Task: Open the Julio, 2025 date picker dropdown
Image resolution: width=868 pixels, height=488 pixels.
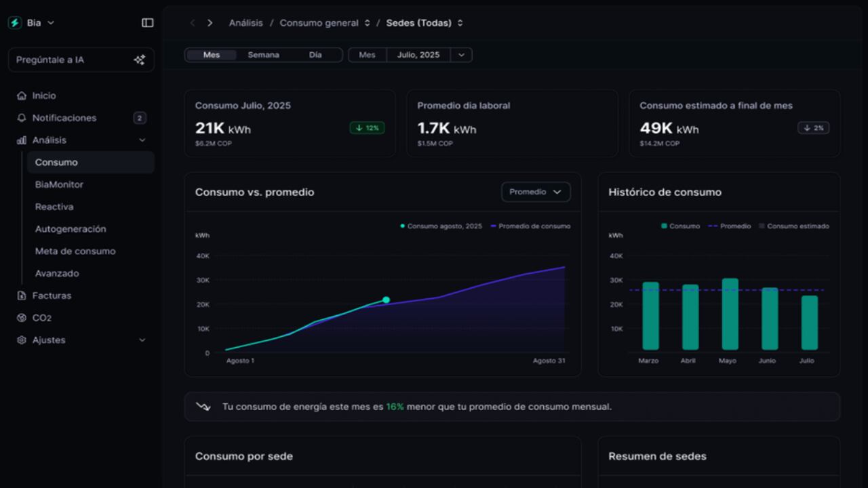Action: (461, 55)
